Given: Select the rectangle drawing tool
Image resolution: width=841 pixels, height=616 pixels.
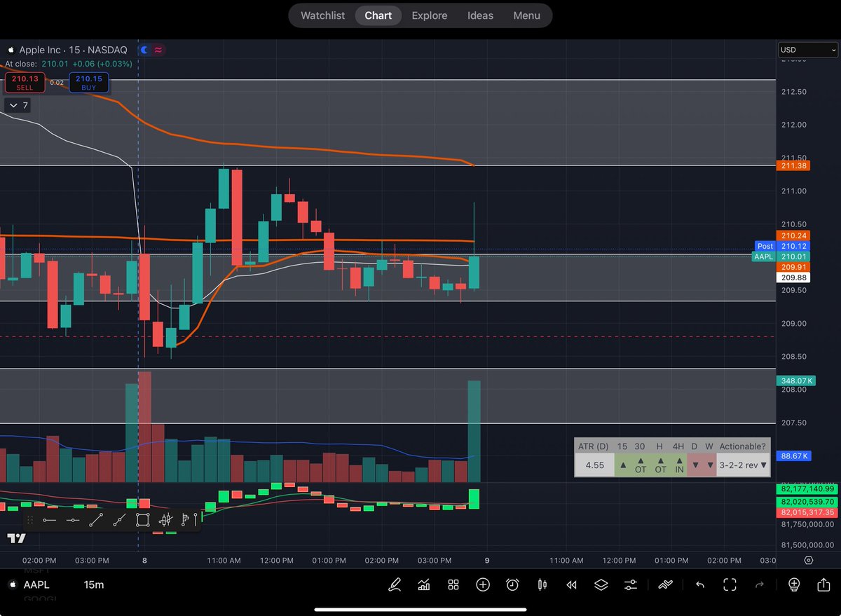Looking at the screenshot, I should pos(142,520).
